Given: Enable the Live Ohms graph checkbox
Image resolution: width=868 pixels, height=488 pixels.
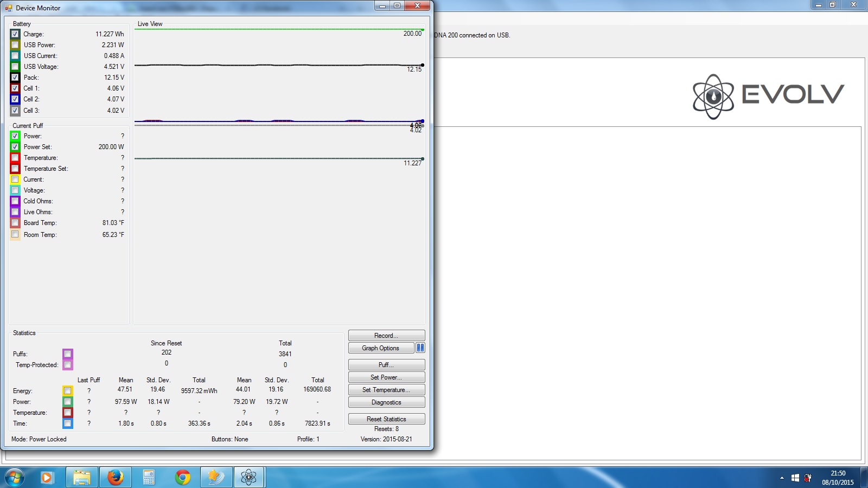Looking at the screenshot, I should point(15,212).
